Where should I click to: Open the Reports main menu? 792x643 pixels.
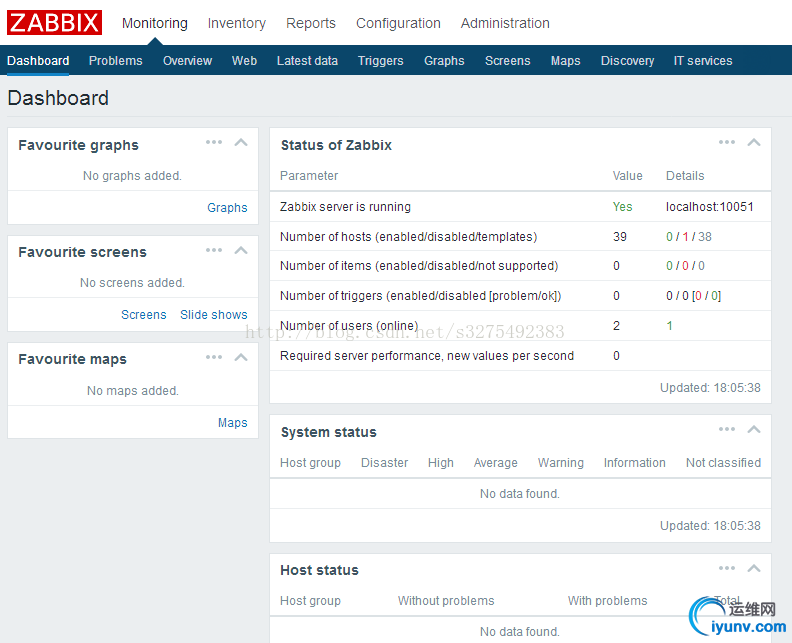(x=311, y=23)
